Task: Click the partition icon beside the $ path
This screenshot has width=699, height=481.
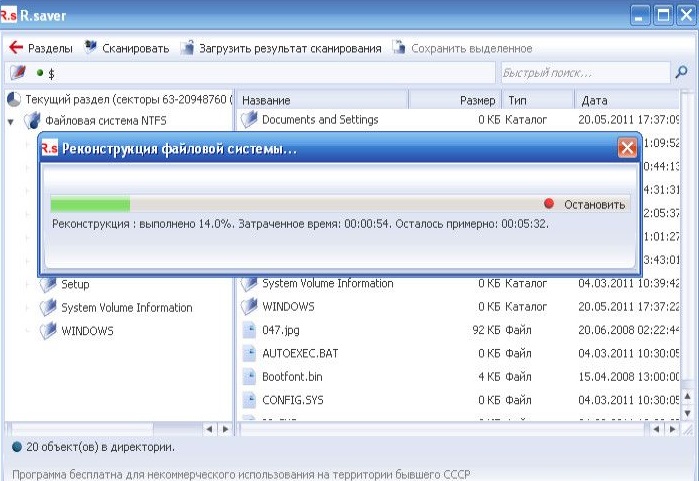Action: click(x=18, y=72)
